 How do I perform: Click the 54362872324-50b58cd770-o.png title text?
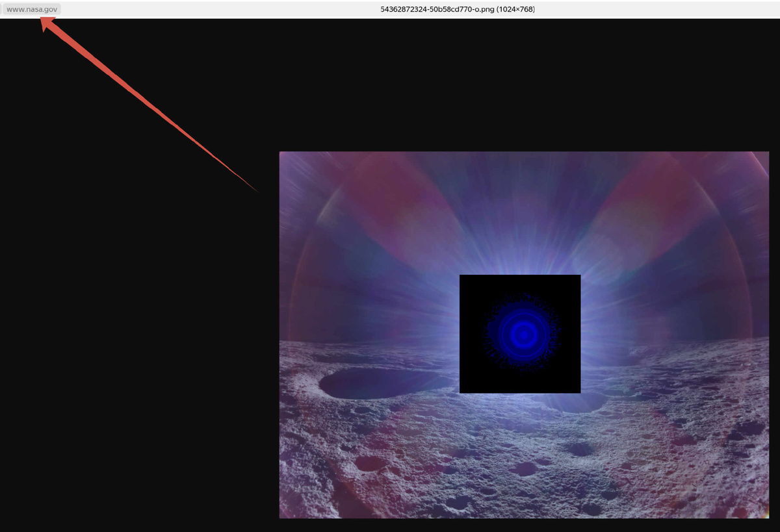point(458,9)
